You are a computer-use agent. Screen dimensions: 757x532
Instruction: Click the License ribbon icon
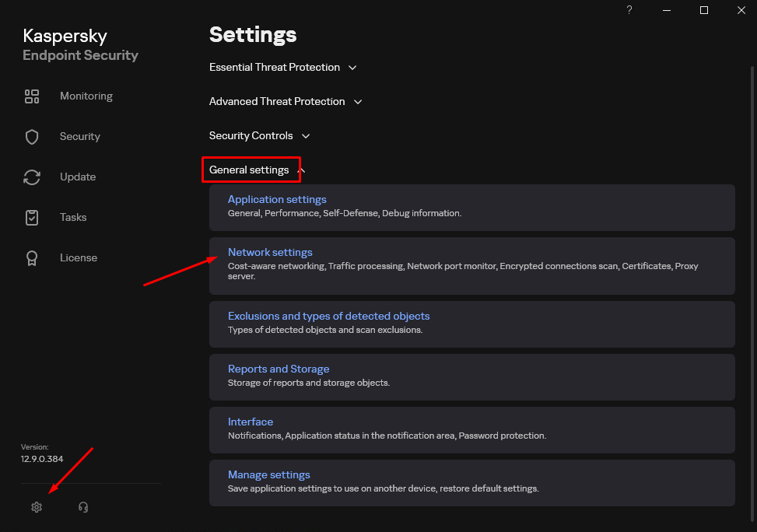32,258
